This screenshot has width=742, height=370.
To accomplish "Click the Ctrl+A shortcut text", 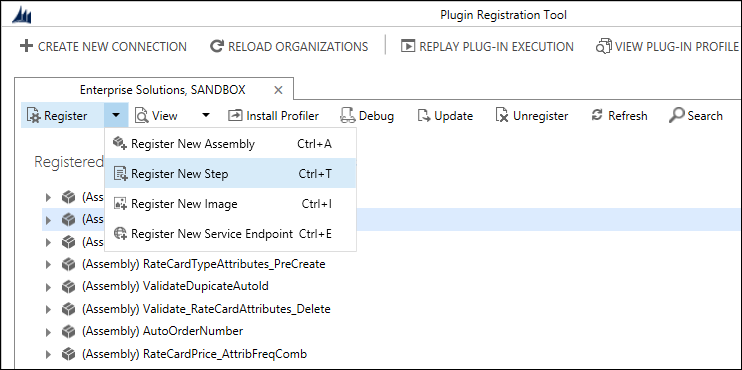I will coord(315,144).
